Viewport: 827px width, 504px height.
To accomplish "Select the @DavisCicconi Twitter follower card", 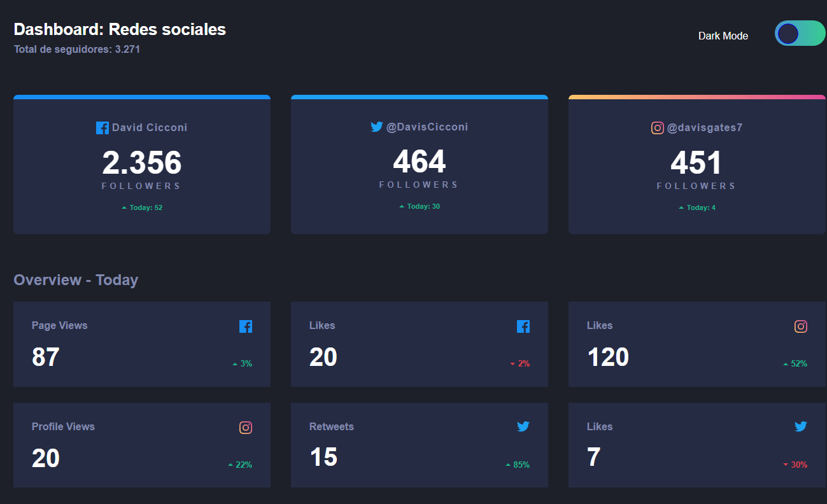I will [x=419, y=164].
